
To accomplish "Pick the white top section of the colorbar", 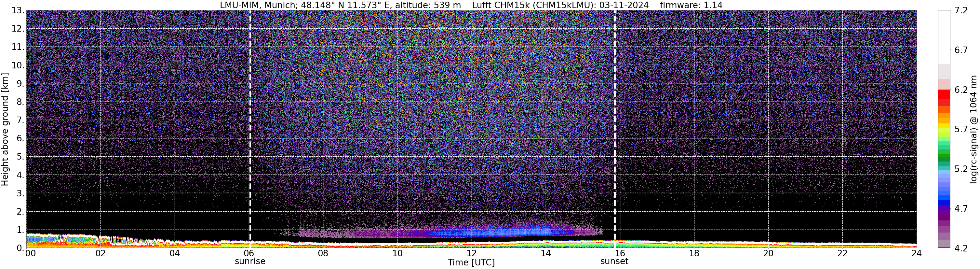I will click(x=944, y=37).
